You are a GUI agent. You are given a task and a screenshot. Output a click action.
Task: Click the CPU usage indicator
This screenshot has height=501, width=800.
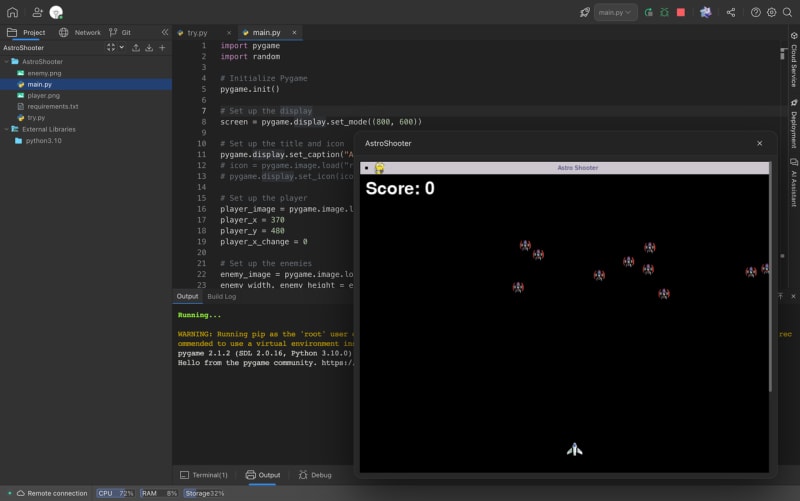pyautogui.click(x=116, y=493)
